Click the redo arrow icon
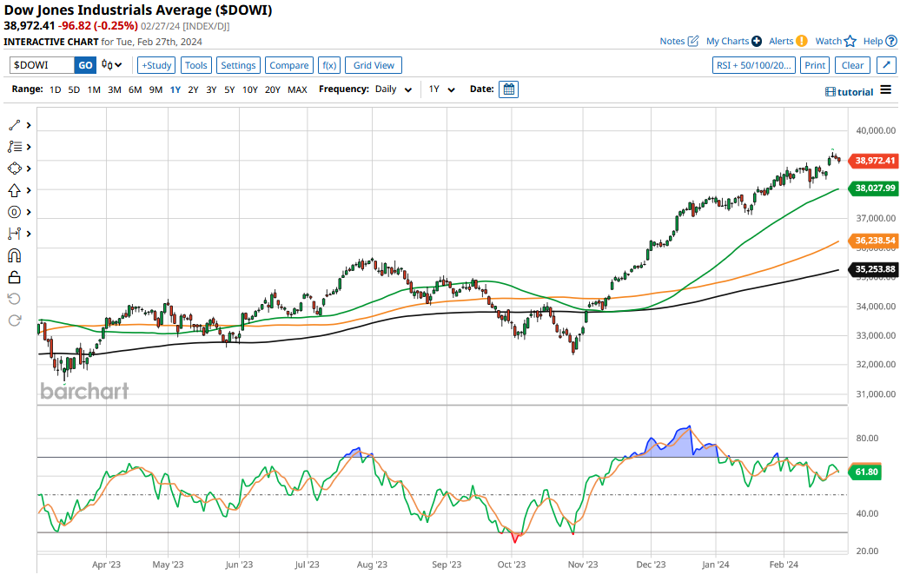900x588 pixels. 14,320
